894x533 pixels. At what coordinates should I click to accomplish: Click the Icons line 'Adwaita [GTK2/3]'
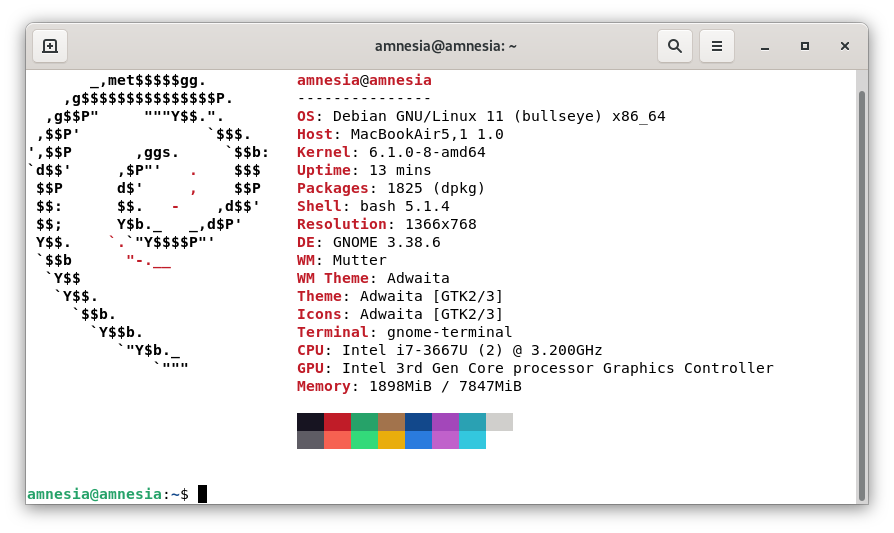(x=432, y=315)
